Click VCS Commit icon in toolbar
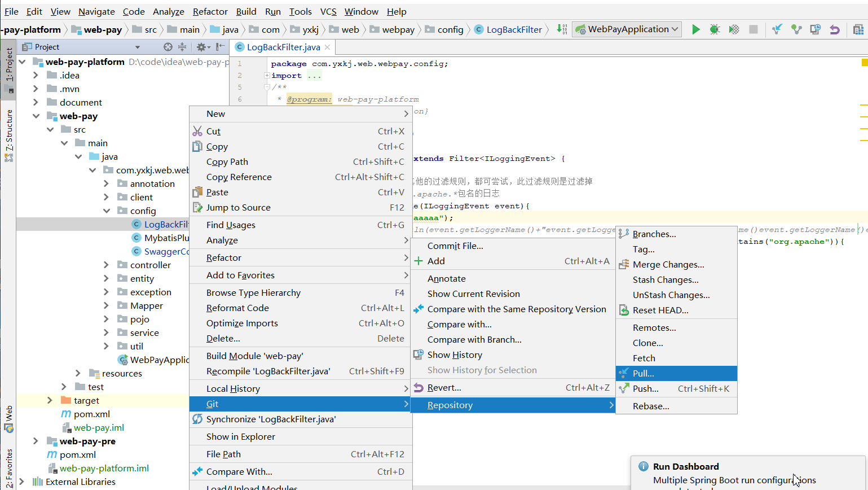 pyautogui.click(x=796, y=29)
